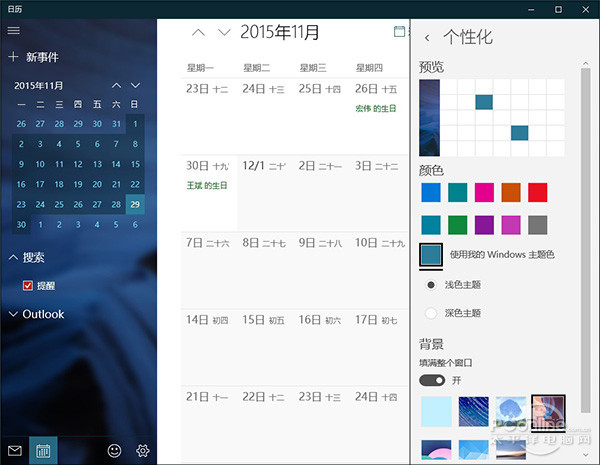Open feedback smiley face icon
The height and width of the screenshot is (465, 600).
pyautogui.click(x=114, y=450)
